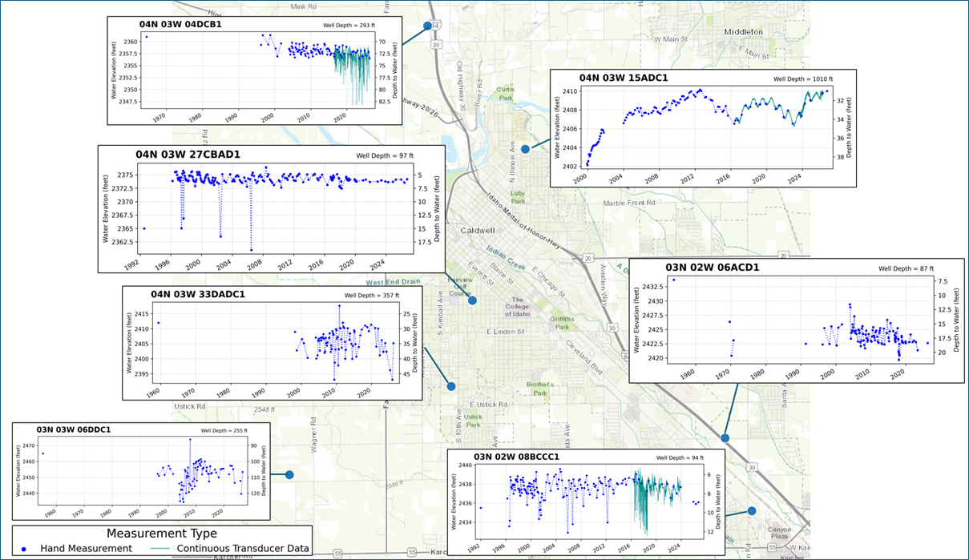Click the title '04N 03W 27CBAD1'
The image size is (969, 560).
pos(188,154)
